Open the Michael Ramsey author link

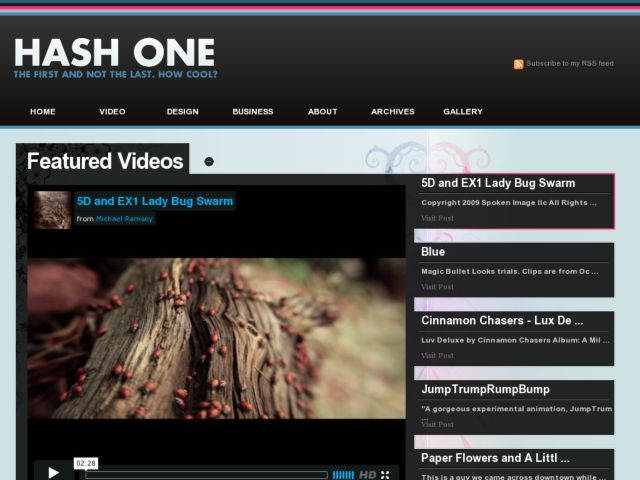124,219
